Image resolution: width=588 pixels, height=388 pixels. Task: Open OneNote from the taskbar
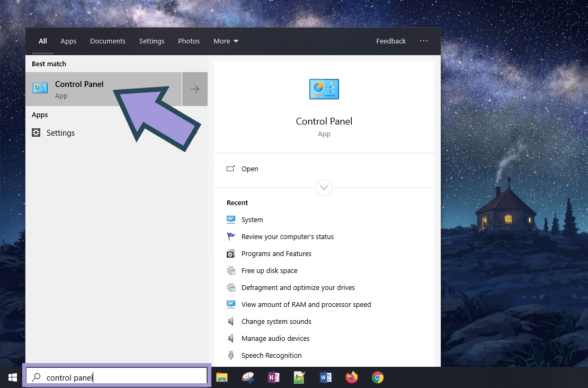[x=273, y=377]
